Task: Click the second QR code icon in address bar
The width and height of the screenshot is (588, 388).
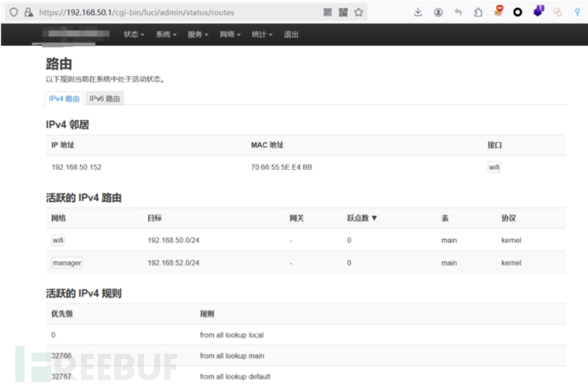Action: pyautogui.click(x=343, y=13)
